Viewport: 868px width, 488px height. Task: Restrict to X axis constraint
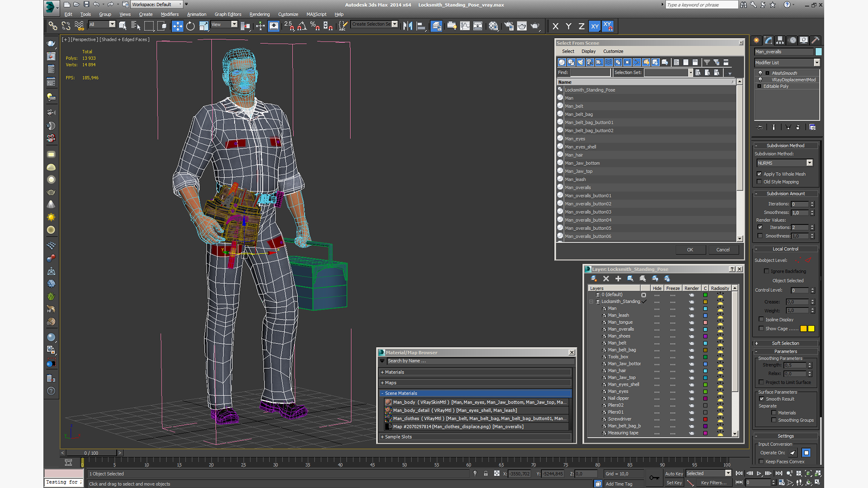[556, 26]
